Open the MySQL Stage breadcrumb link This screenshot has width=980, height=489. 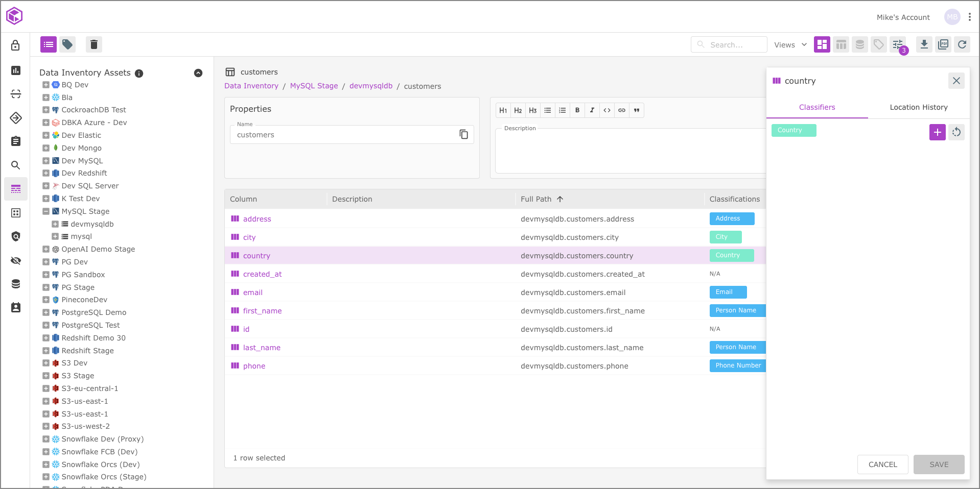pos(314,86)
